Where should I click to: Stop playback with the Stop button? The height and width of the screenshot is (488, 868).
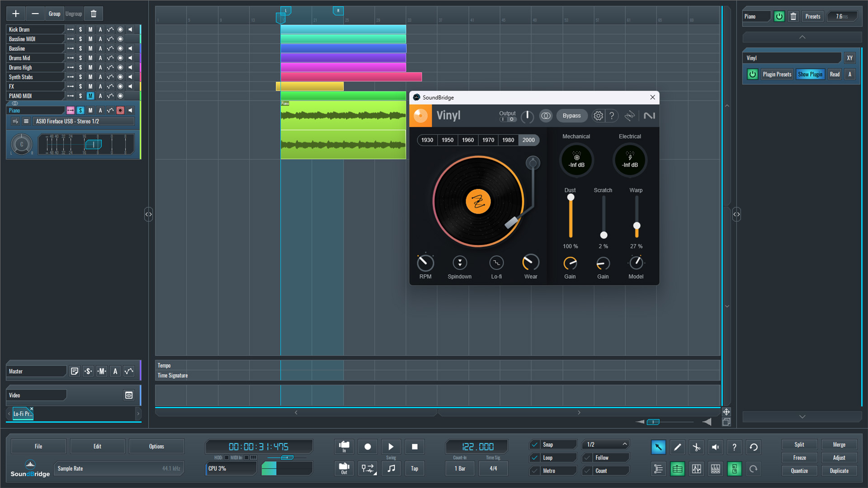[x=415, y=447]
